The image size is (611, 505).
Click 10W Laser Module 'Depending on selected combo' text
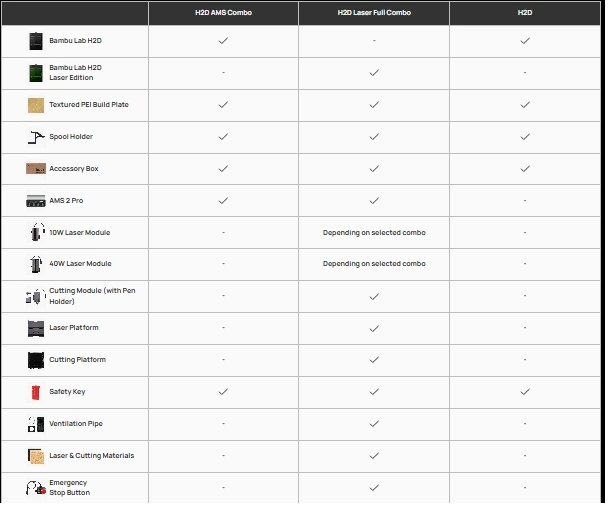pos(373,232)
